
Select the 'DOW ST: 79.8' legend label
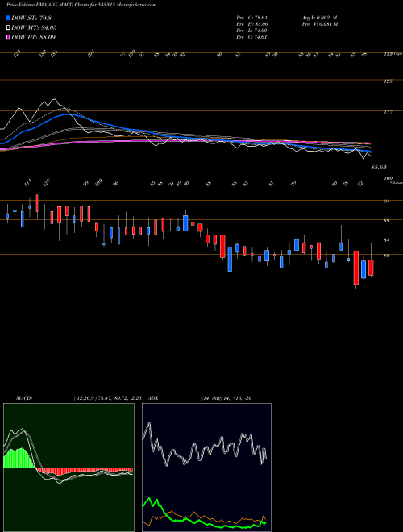point(31,18)
